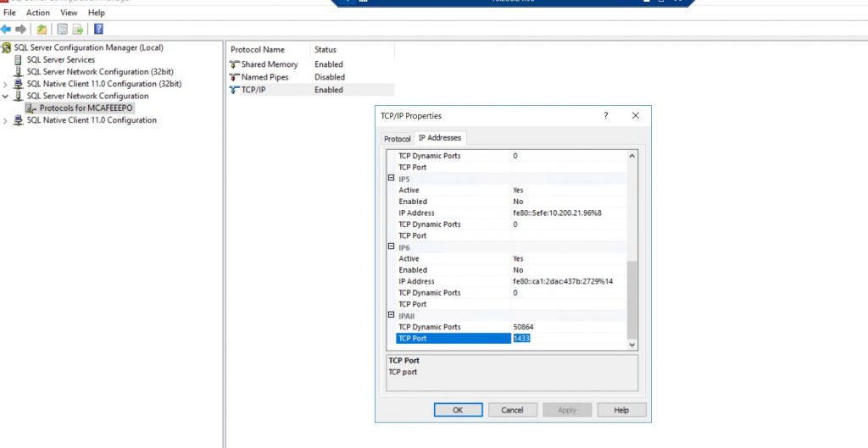
Task: Click the SQL Native Client 11.0 Configuration (32bit) icon
Action: (19, 84)
